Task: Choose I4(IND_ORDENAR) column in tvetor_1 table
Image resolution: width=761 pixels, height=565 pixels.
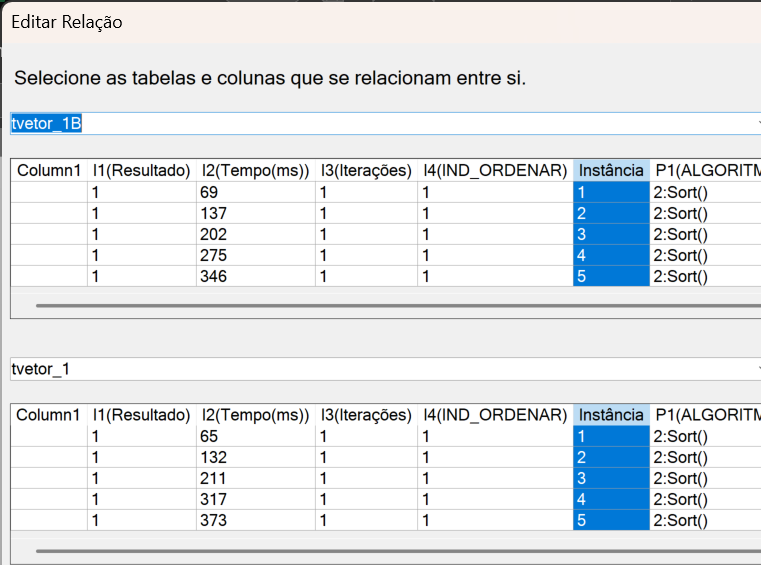Action: click(495, 415)
